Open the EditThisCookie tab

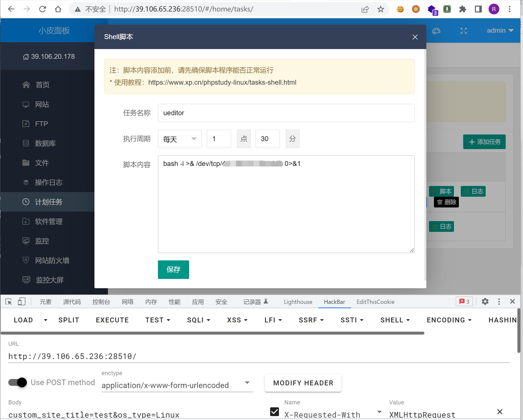point(375,302)
